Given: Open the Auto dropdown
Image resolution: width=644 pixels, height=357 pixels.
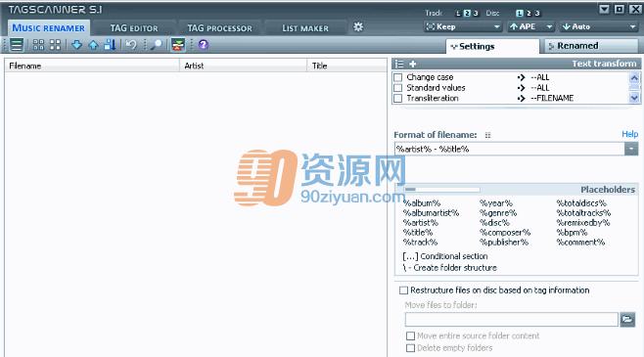Looking at the screenshot, I should pyautogui.click(x=599, y=26).
